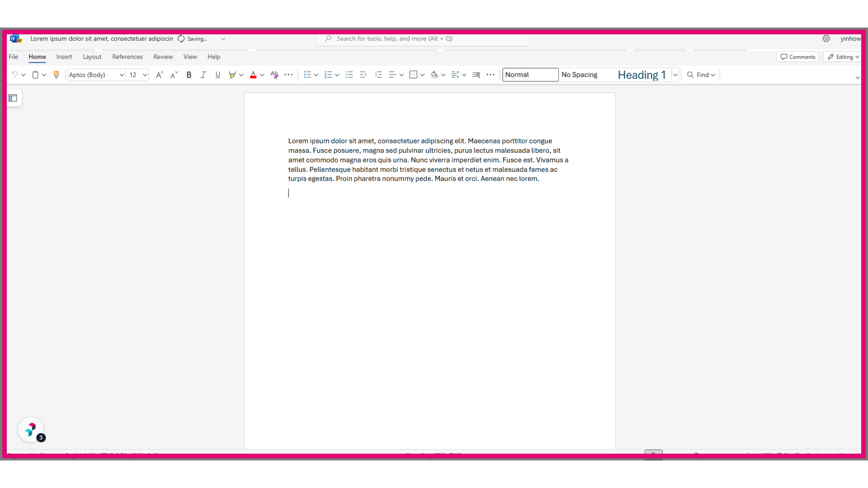This screenshot has height=488, width=868.
Task: Switch to the Insert tab
Action: [x=64, y=57]
